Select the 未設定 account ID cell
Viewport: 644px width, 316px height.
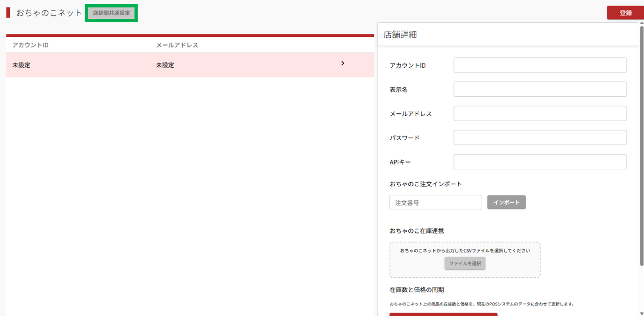22,65
